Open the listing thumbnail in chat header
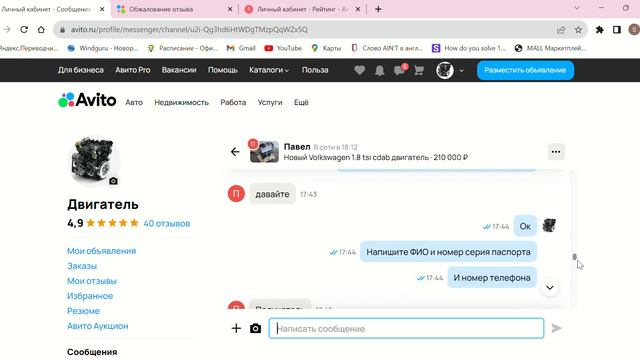 point(264,151)
